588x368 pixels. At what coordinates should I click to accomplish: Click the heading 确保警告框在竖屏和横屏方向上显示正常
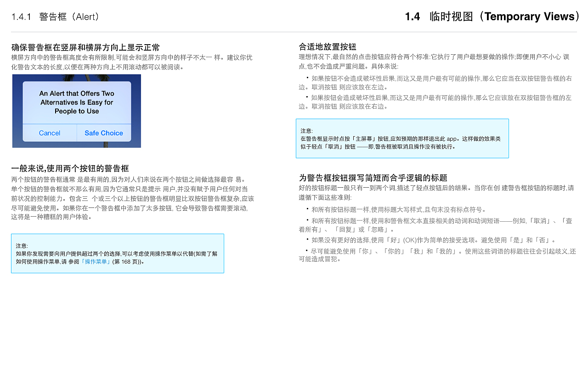(x=86, y=47)
